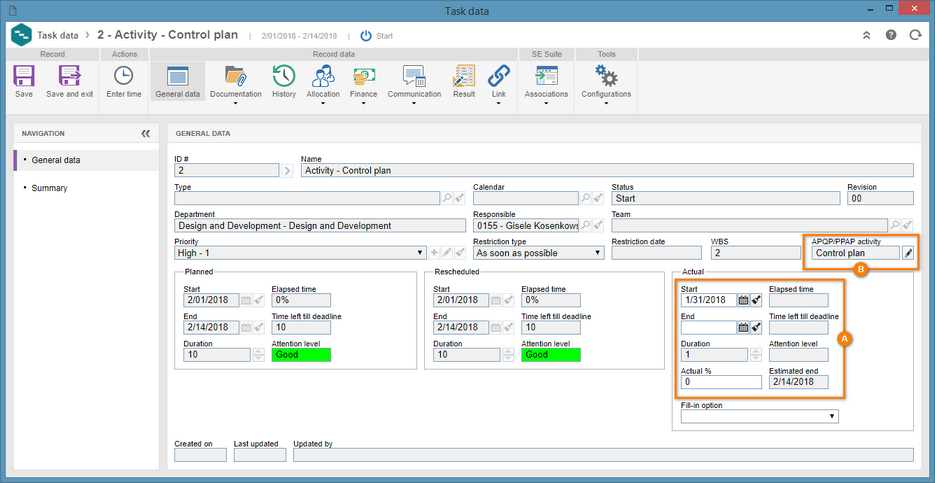Open Actual End date calendar picker
The image size is (935, 483).
743,327
